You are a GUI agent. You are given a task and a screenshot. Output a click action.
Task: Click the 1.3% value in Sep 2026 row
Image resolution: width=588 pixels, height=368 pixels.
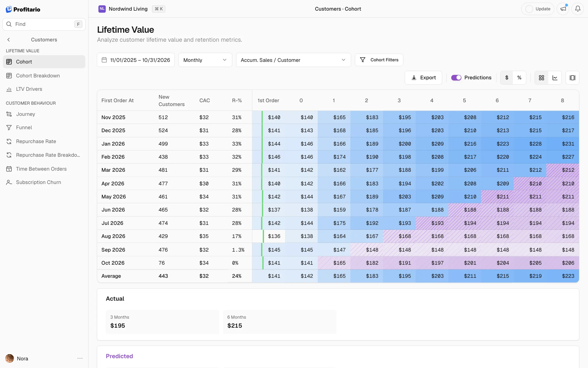coord(238,250)
